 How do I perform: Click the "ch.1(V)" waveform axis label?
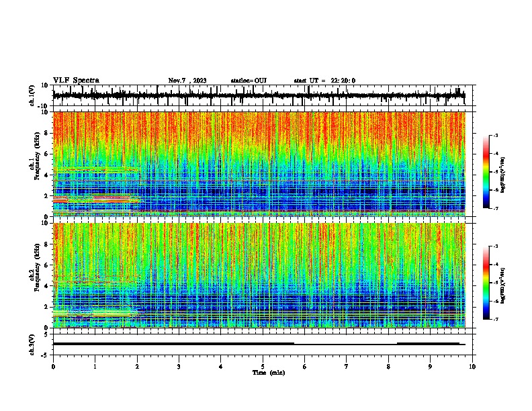[32, 95]
